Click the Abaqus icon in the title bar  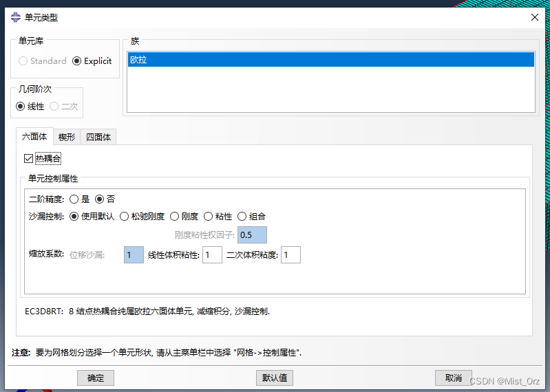click(x=16, y=18)
